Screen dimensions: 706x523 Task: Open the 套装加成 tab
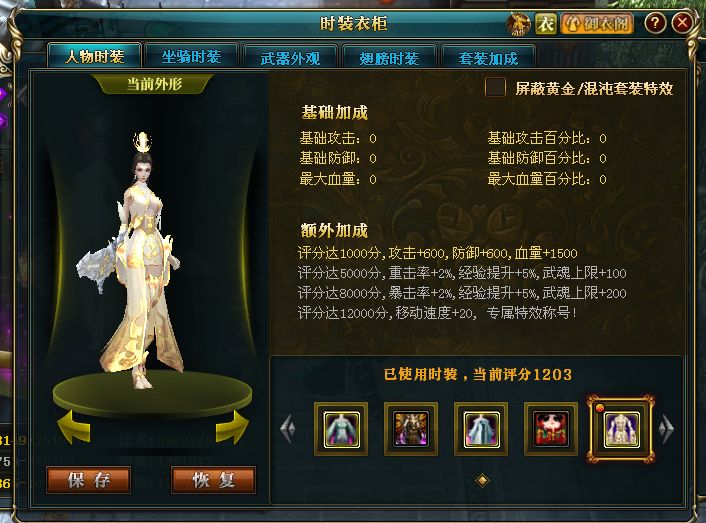click(488, 58)
